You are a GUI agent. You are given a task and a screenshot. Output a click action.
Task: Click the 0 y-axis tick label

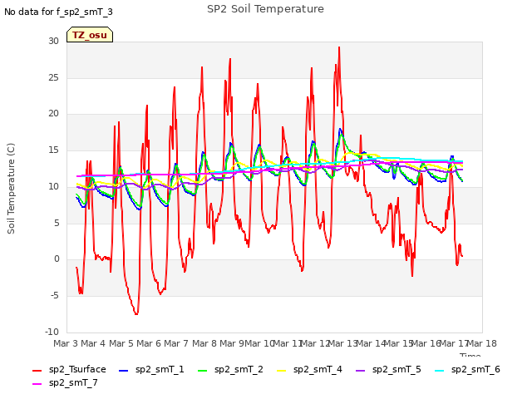tap(57, 259)
